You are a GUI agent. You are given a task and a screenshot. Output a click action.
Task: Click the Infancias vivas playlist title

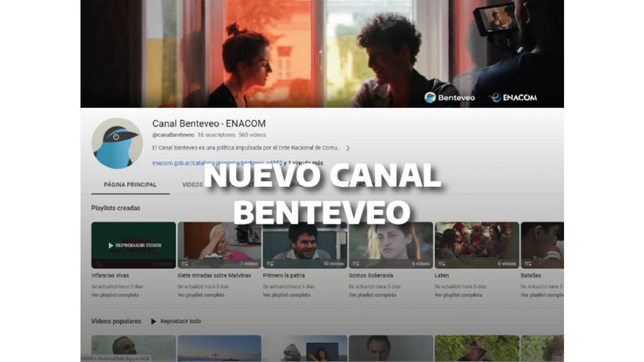point(110,276)
